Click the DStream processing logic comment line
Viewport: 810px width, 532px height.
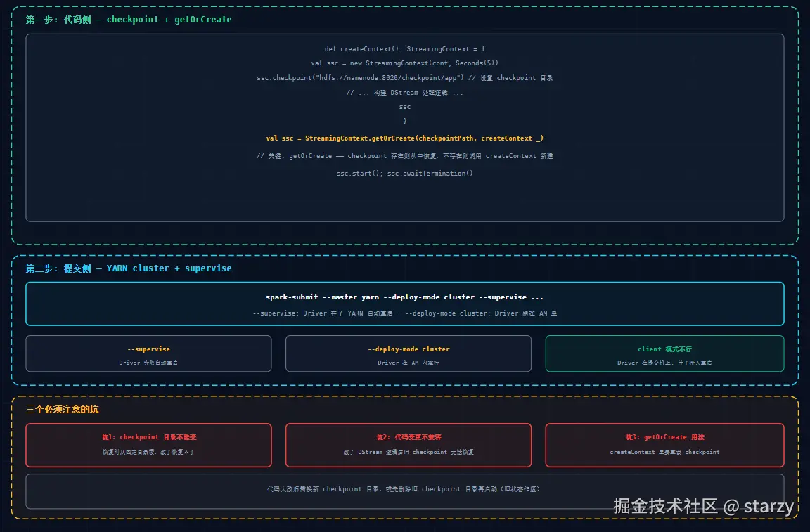[x=404, y=93]
